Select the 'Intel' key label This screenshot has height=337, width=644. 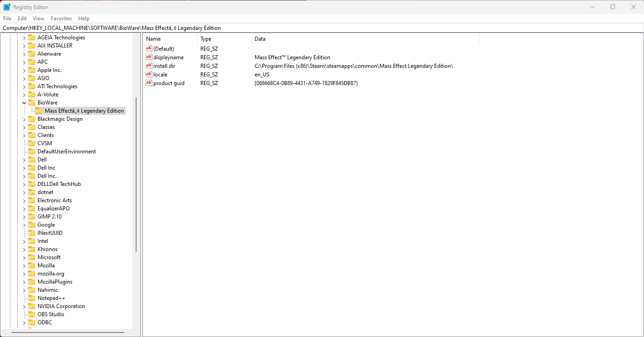pos(43,241)
